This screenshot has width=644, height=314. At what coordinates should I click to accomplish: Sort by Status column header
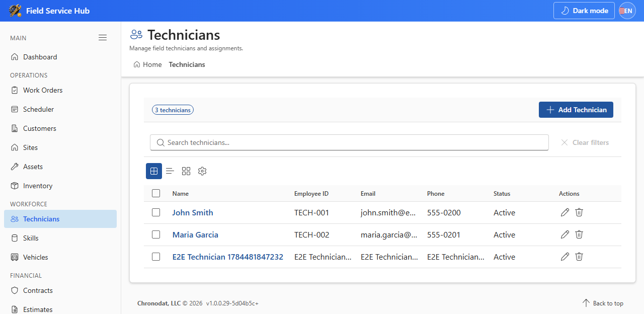[x=502, y=193]
